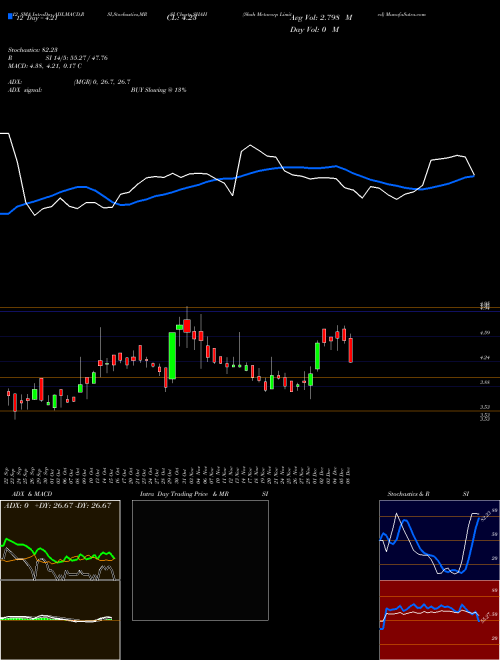
Task: Click 'ADX: 0 +DY: 26.67 -DY: 26.67' header
Action: tap(58, 506)
